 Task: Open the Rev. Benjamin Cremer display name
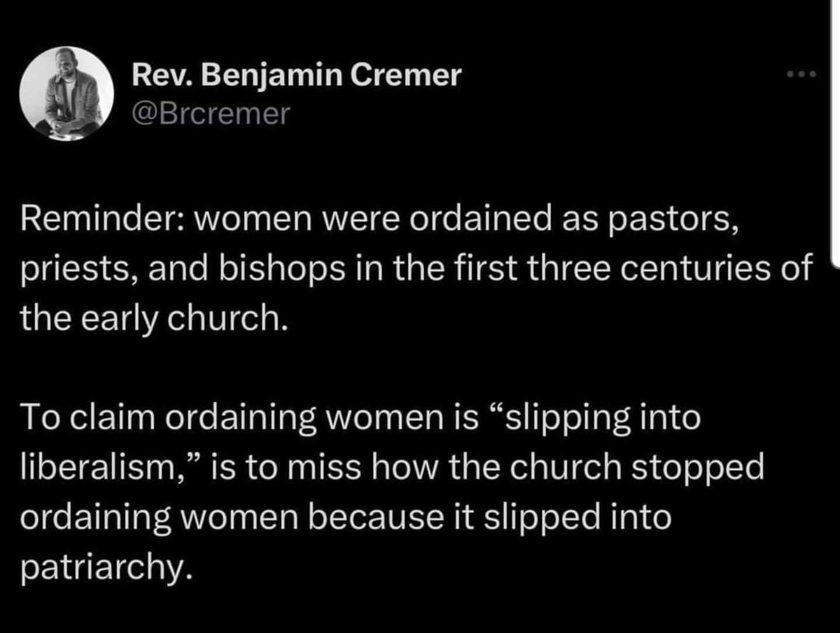pos(296,75)
